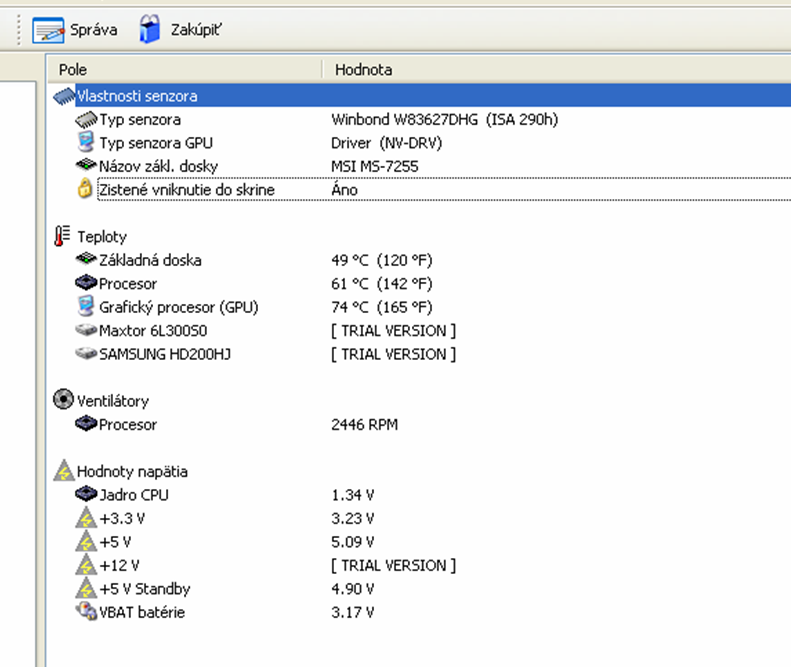Select the Typ senzora row label
This screenshot has height=667, width=791.
point(140,120)
